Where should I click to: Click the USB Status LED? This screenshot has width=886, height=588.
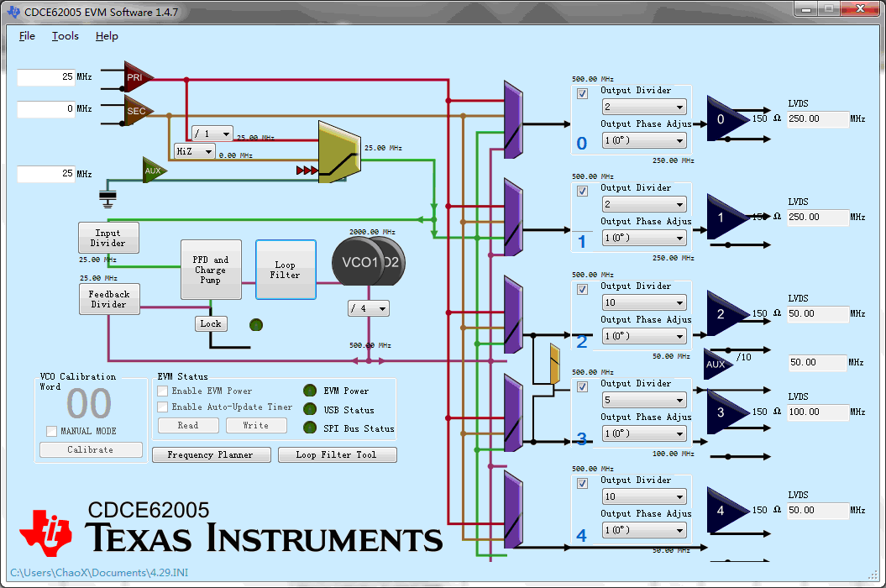(x=310, y=409)
